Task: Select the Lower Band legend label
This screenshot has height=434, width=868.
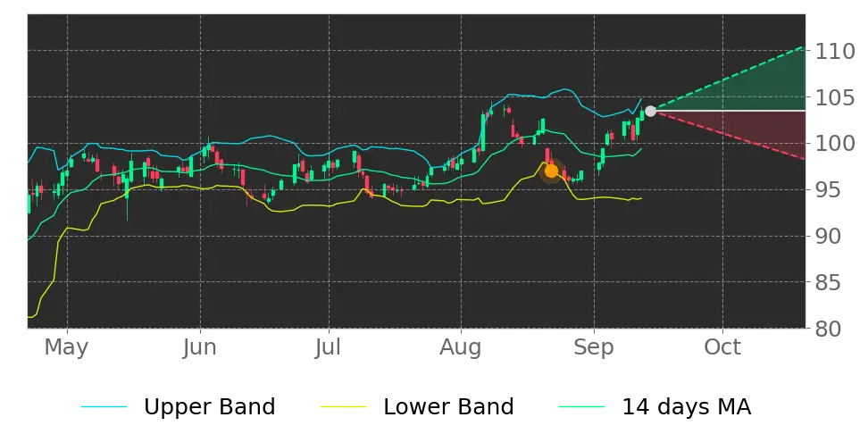Action: [x=448, y=407]
